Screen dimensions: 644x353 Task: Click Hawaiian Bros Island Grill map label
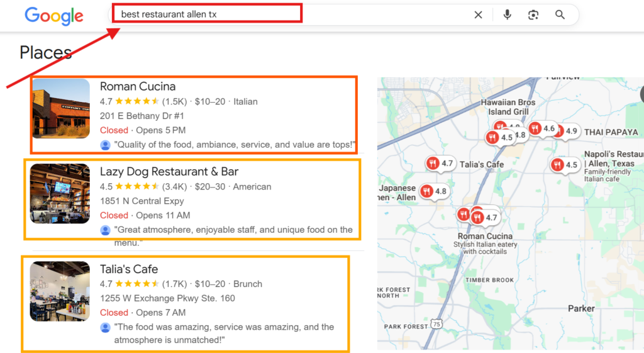coord(508,107)
